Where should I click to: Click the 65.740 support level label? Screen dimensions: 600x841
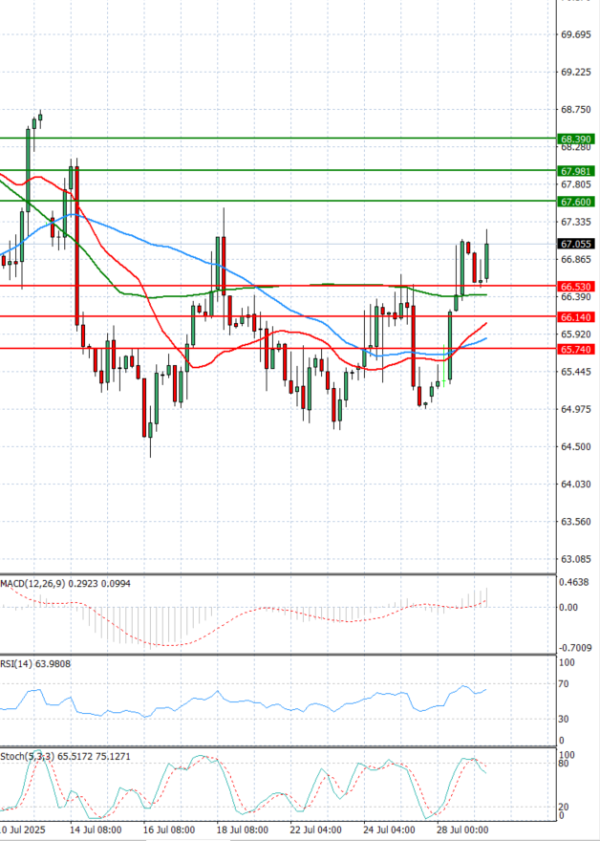(x=576, y=349)
